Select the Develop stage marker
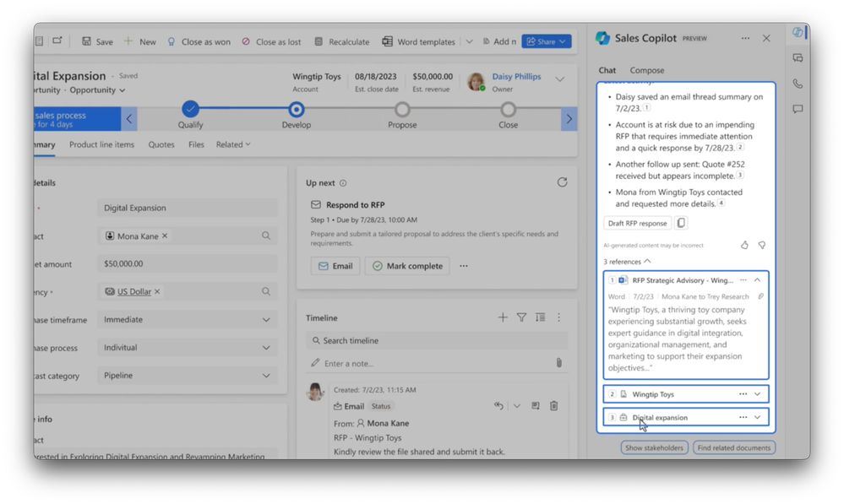 click(296, 110)
